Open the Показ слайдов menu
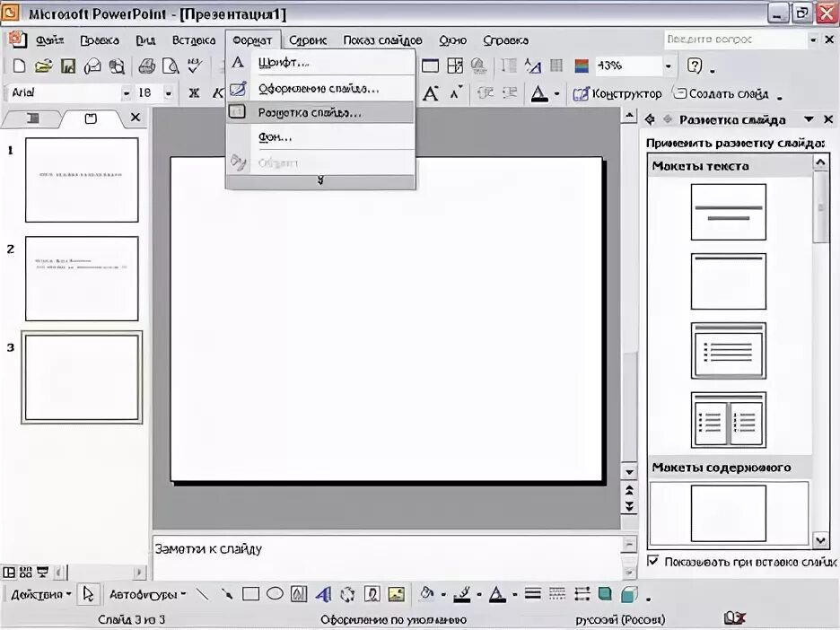Image resolution: width=840 pixels, height=630 pixels. (382, 40)
